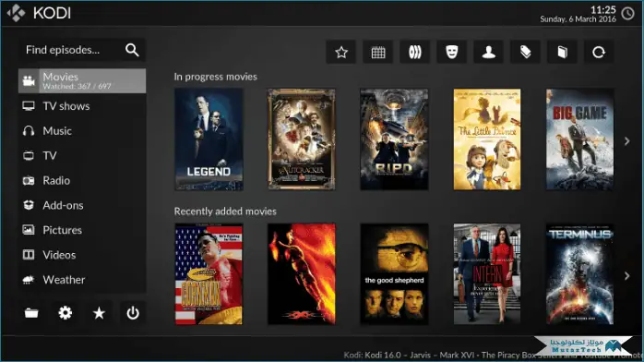
Task: Click the radio device icon
Action: point(29,180)
